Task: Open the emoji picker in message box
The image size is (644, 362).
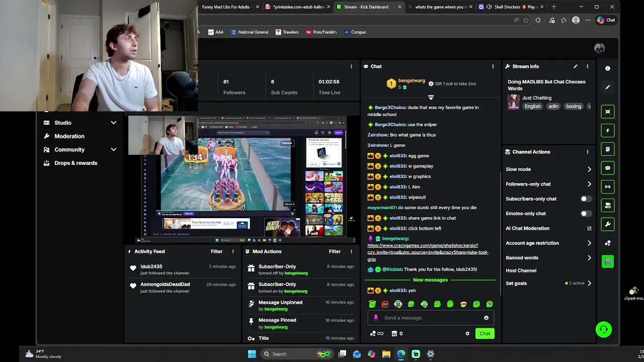Action: pyautogui.click(x=486, y=318)
